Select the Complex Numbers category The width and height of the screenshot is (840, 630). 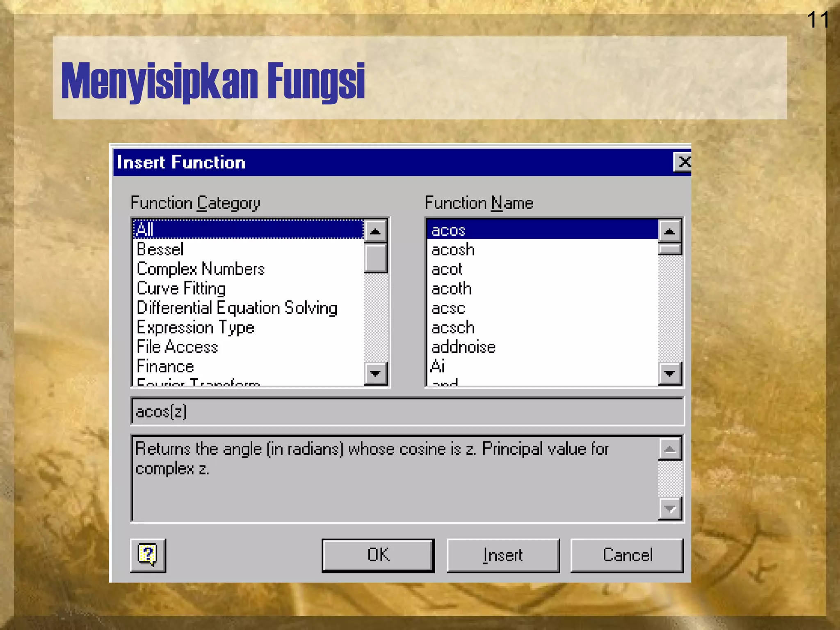(201, 269)
